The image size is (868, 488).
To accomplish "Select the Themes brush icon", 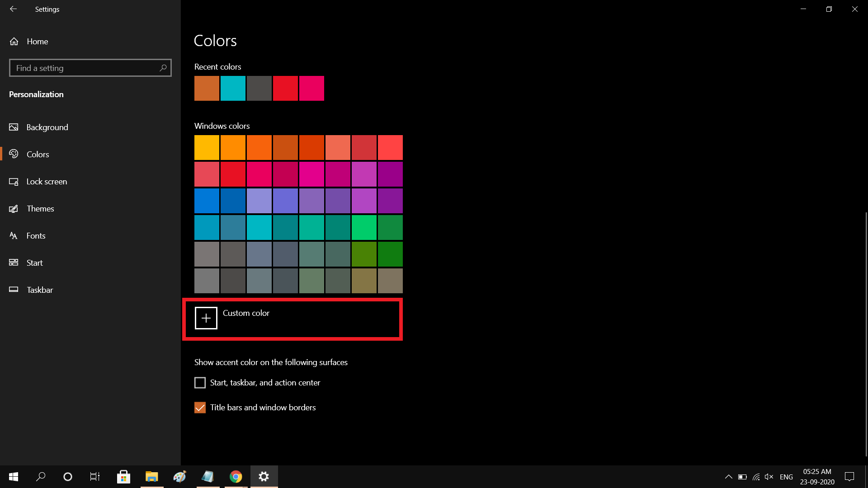I will [14, 208].
